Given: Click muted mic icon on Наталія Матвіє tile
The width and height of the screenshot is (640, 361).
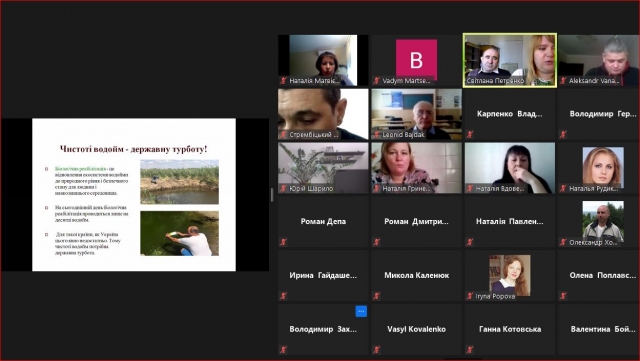Looking at the screenshot, I should pyautogui.click(x=283, y=80).
